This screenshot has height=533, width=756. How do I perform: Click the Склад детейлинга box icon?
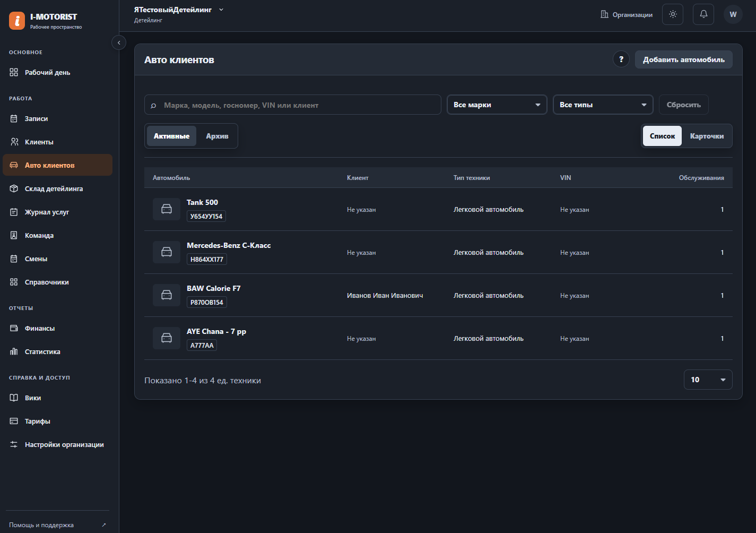click(14, 188)
